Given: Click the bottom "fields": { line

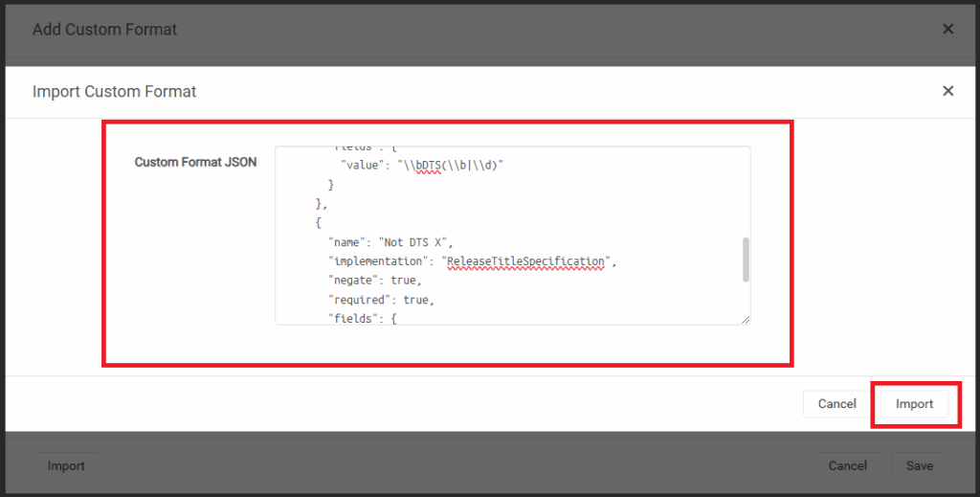Looking at the screenshot, I should [x=363, y=319].
